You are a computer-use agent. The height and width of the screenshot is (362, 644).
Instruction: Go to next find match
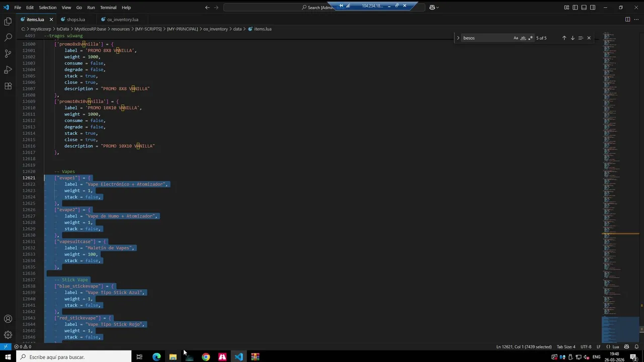(x=572, y=38)
